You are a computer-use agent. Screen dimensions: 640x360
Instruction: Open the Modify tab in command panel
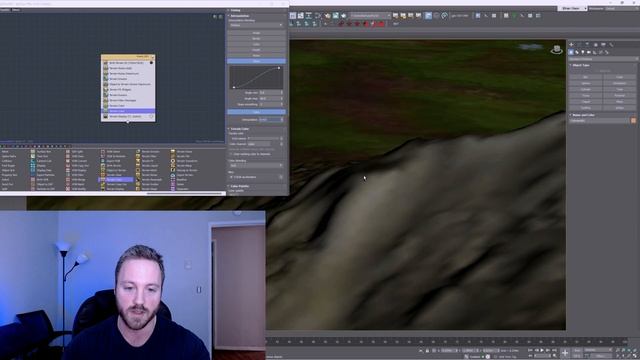tap(579, 44)
